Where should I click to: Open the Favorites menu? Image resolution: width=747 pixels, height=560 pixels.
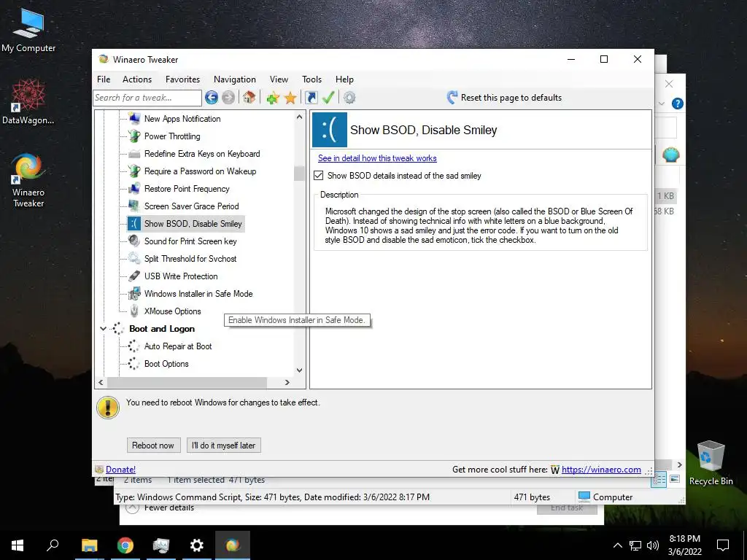click(x=182, y=79)
